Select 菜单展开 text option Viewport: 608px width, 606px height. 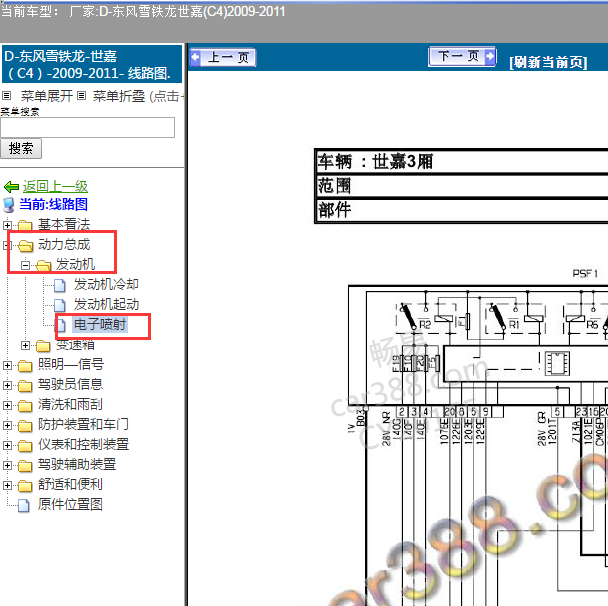[47, 96]
